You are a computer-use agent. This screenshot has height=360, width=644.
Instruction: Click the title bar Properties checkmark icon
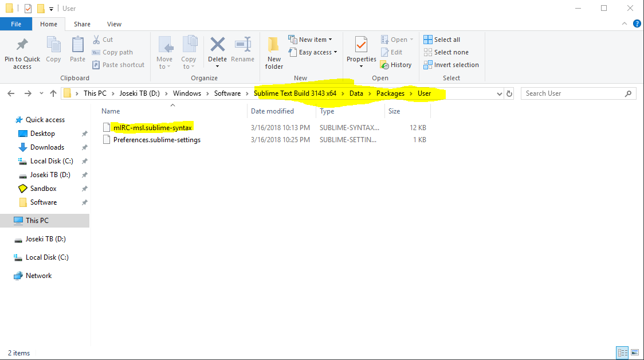click(x=28, y=8)
